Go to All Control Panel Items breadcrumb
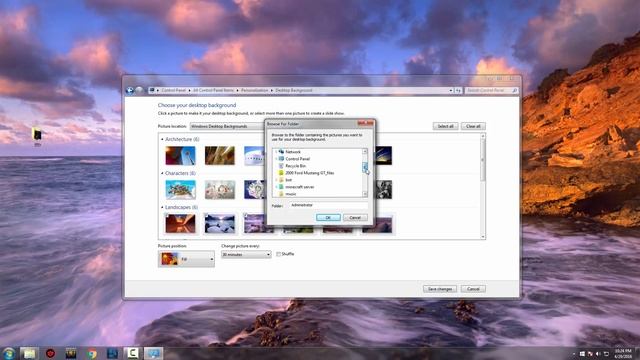This screenshot has height=360, width=640. [213, 90]
